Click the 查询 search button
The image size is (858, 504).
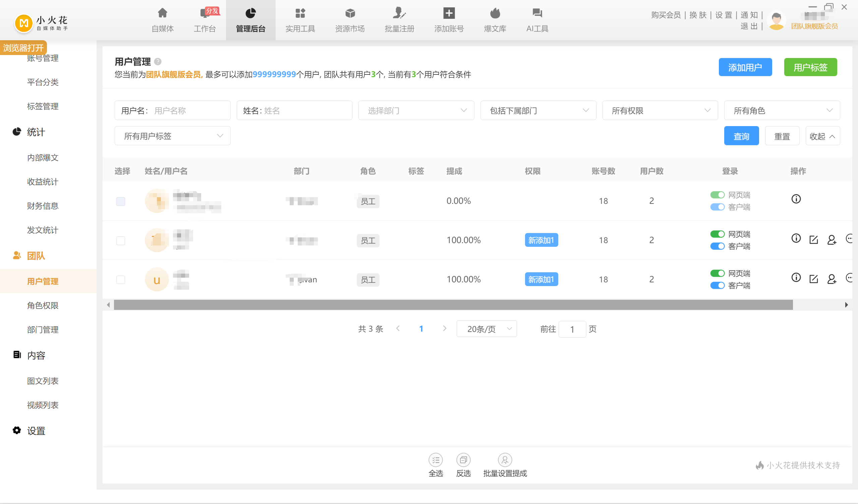coord(741,136)
